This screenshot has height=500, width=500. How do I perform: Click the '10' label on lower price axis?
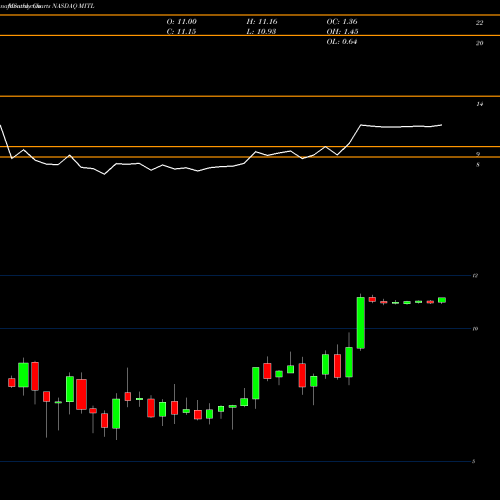pos(475,329)
